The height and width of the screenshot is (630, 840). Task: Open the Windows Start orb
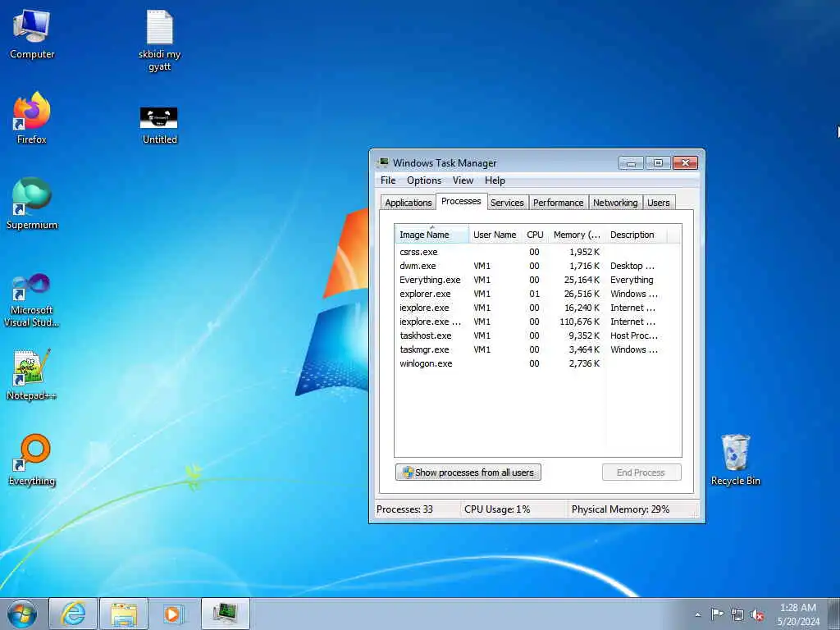(22, 614)
